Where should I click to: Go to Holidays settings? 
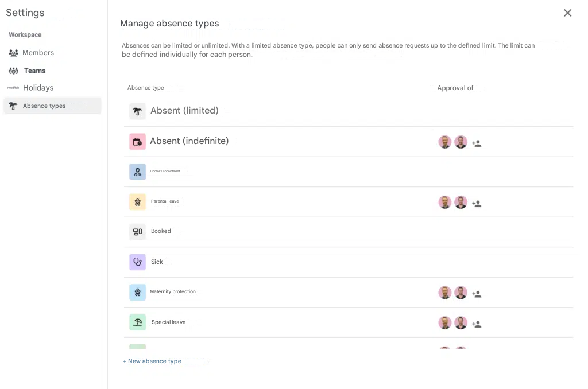(x=38, y=88)
